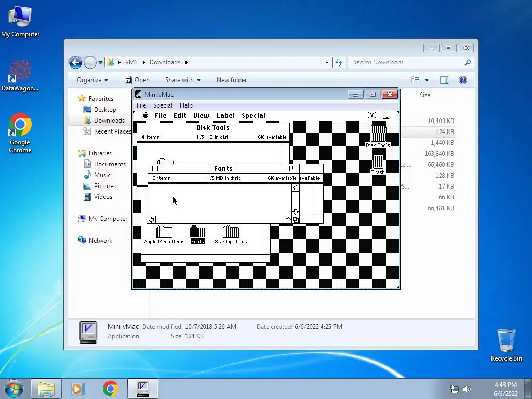Open the Mac Special menu
The height and width of the screenshot is (399, 532).
point(254,116)
